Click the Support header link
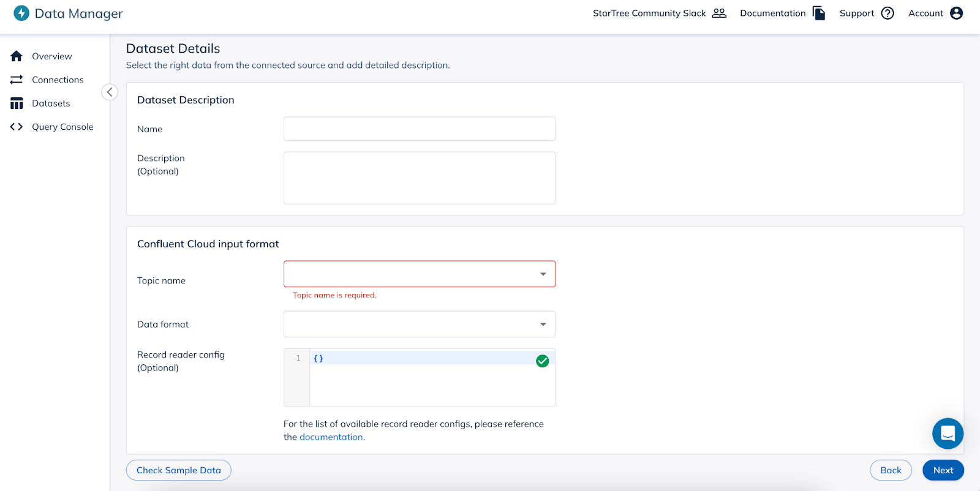980x491 pixels. 857,13
